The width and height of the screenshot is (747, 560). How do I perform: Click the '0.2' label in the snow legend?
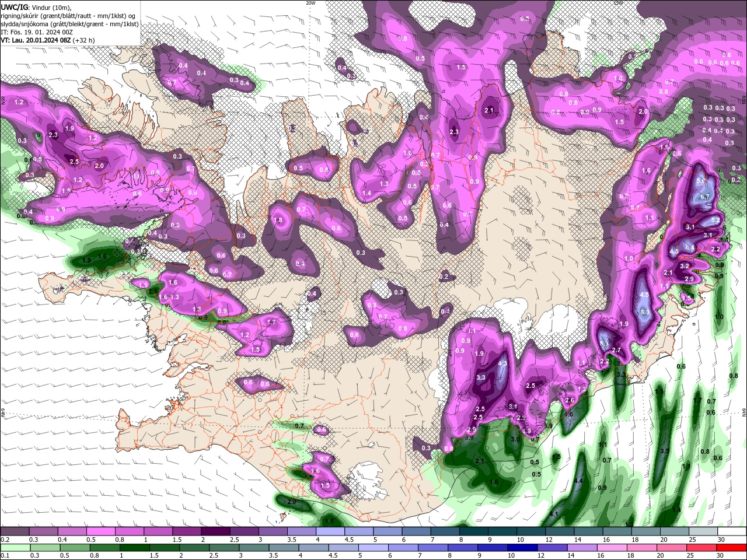point(5,540)
